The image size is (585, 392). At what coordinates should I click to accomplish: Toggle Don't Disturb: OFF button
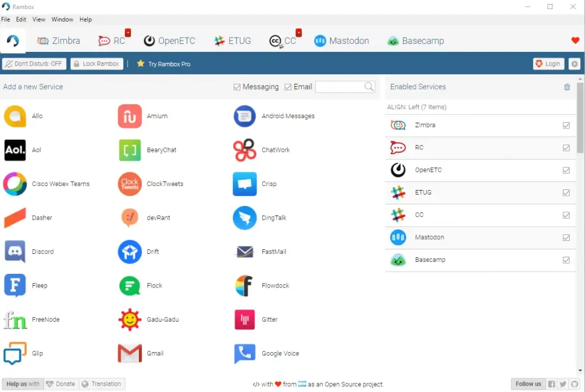(x=34, y=64)
